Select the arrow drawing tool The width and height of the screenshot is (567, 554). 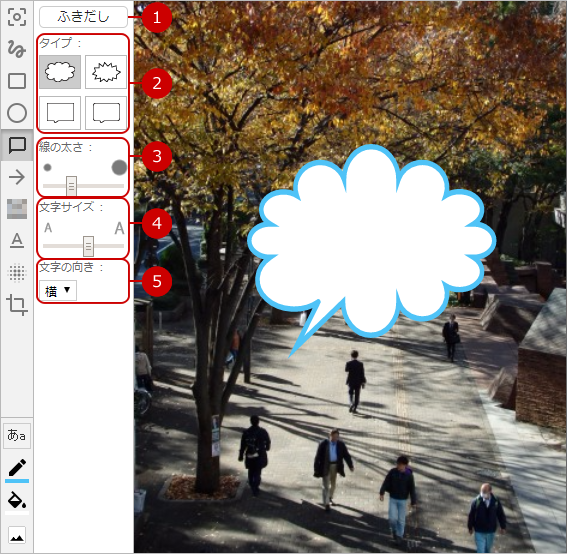pyautogui.click(x=17, y=177)
